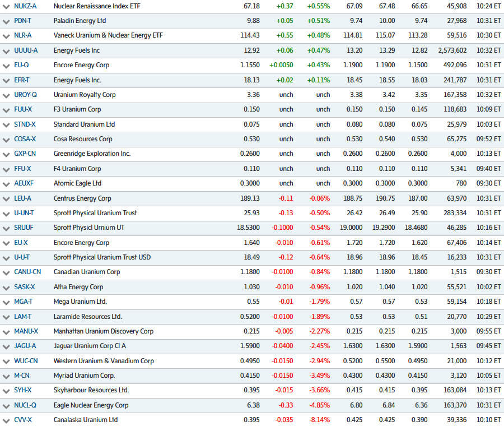Open the CVV-X ticker link
The width and height of the screenshot is (504, 426).
[x=23, y=420]
